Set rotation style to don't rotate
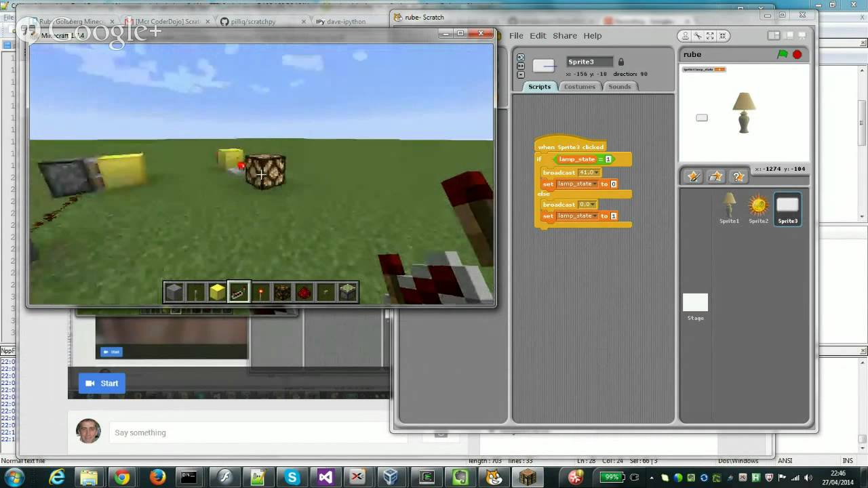The width and height of the screenshot is (868, 488). click(521, 75)
